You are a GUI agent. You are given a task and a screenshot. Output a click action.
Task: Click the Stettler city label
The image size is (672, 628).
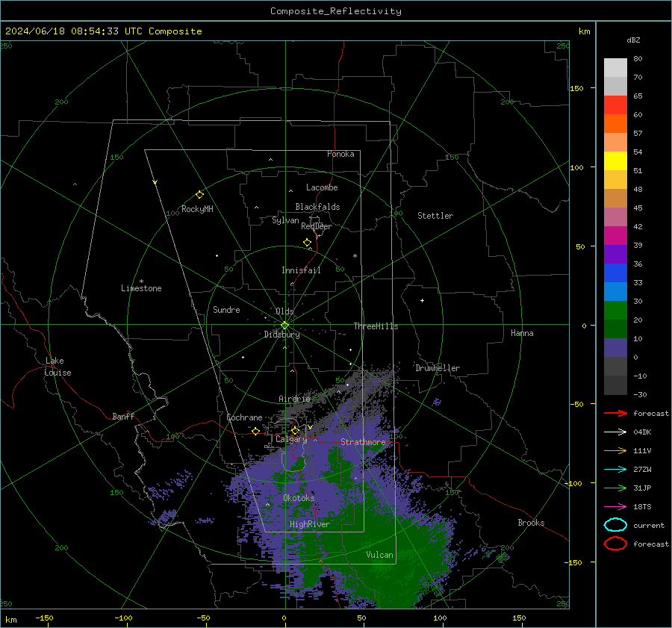tap(435, 216)
